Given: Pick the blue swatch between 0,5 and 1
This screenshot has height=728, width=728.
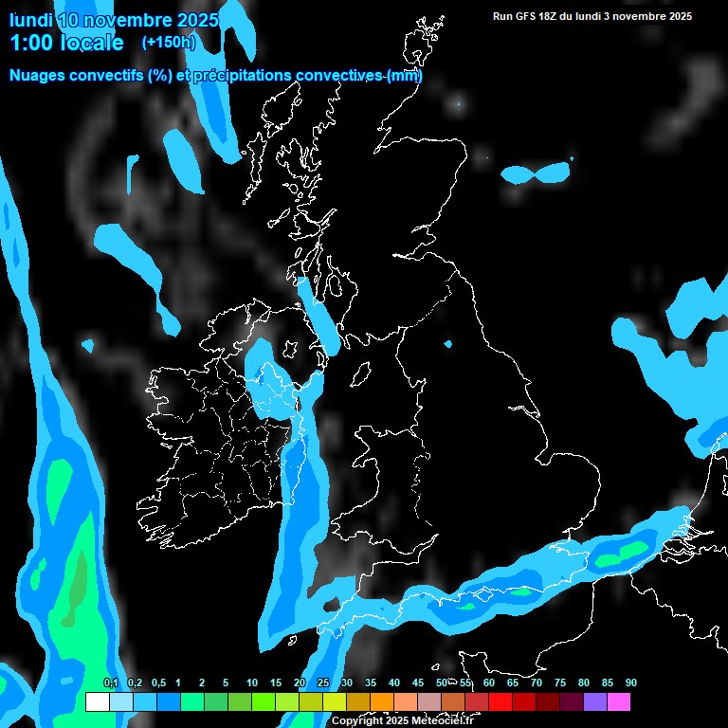Looking at the screenshot, I should pos(168,701).
